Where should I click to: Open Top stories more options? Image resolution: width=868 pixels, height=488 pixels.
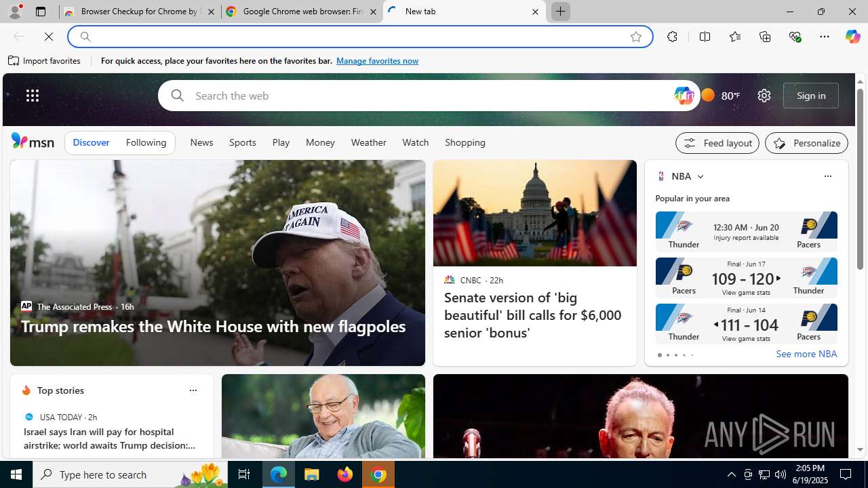pos(193,390)
